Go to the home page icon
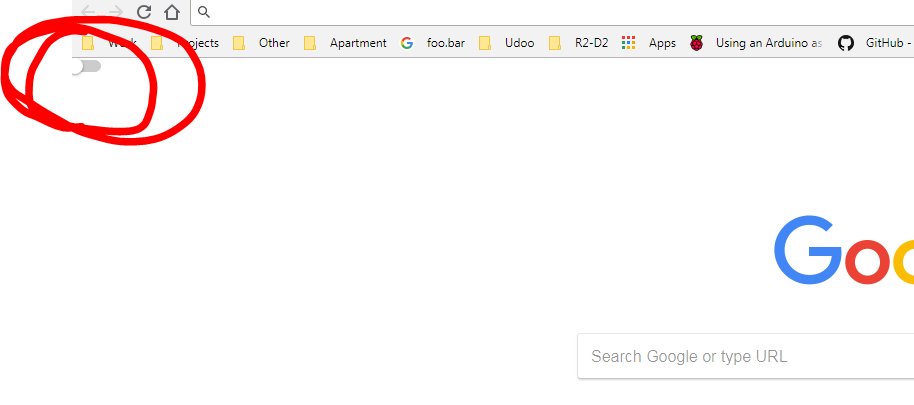The width and height of the screenshot is (914, 405). pos(171,12)
